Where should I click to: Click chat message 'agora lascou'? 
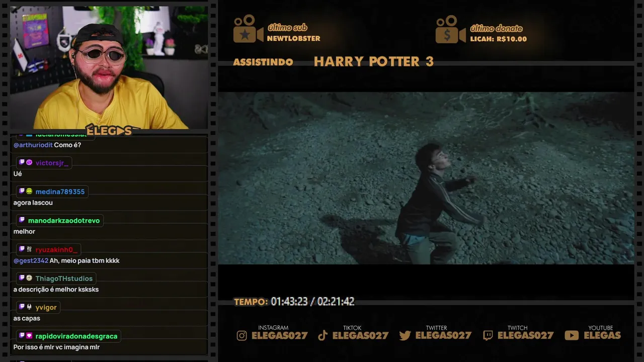33,203
